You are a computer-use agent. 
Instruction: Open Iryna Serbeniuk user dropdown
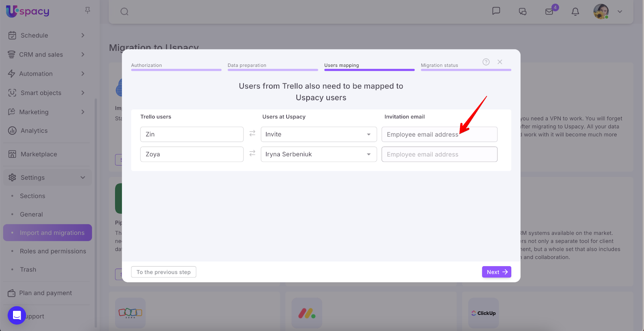[318, 154]
